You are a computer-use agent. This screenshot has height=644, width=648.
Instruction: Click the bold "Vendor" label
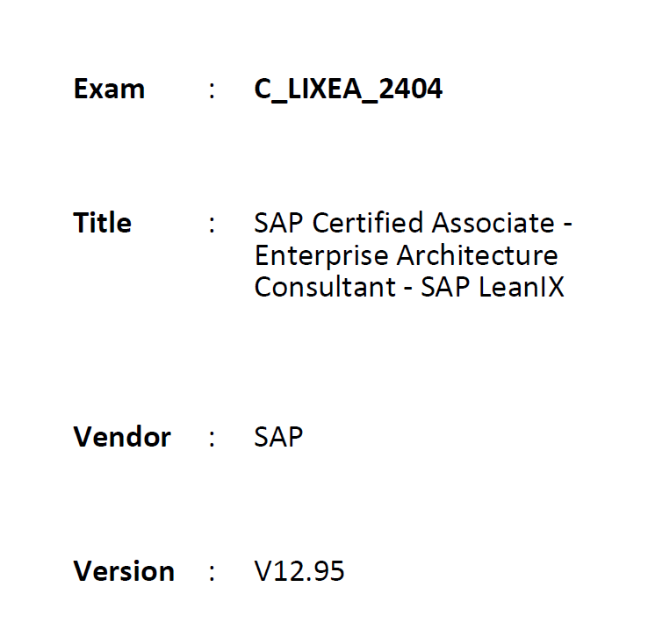pyautogui.click(x=122, y=437)
